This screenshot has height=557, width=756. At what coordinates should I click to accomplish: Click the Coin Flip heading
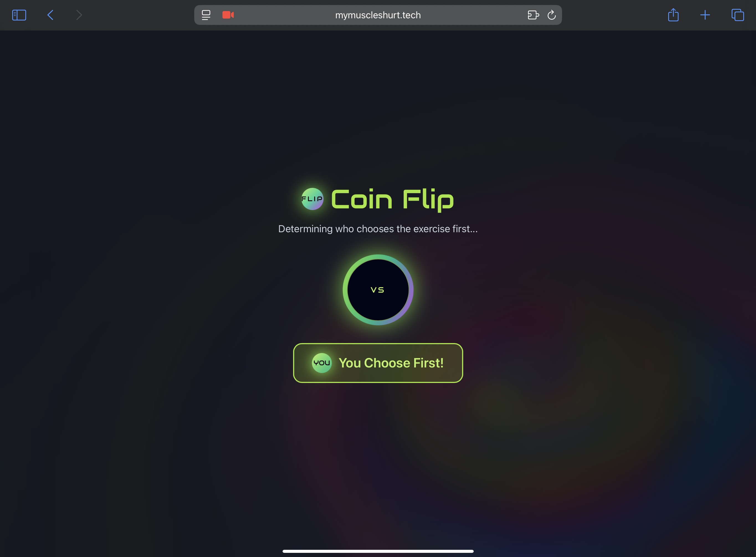point(392,200)
